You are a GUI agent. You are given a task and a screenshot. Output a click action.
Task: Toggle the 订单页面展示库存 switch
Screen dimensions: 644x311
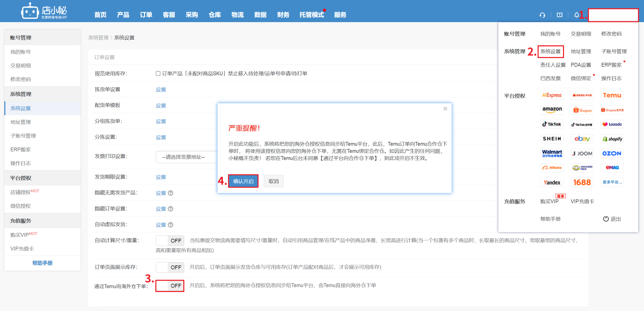[x=170, y=267]
